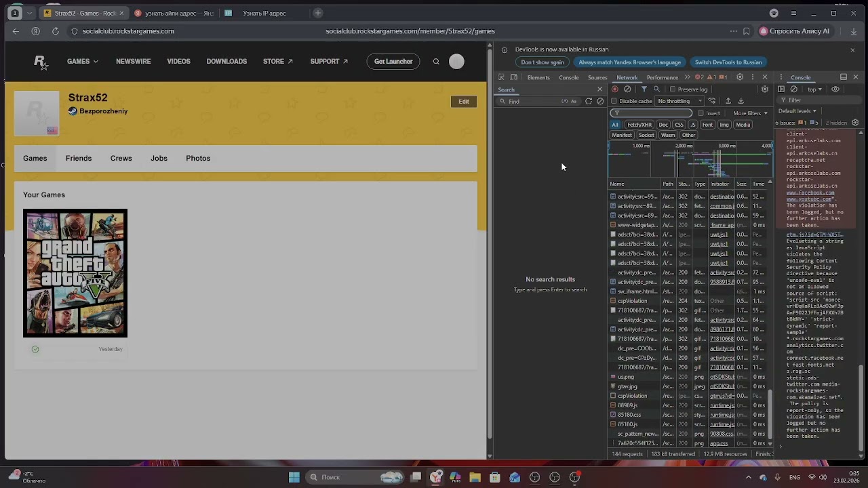Image resolution: width=868 pixels, height=488 pixels.
Task: Click the Get Launcher button
Action: click(x=393, y=62)
